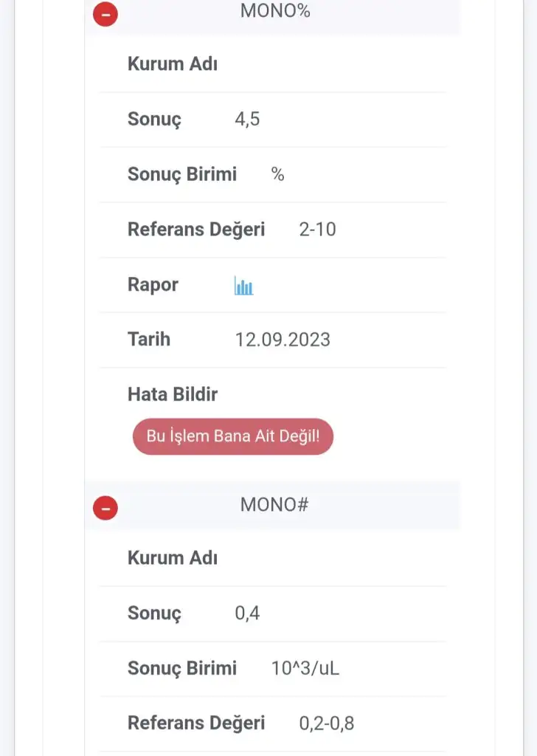Open the MONO% report chart icon

coord(243,286)
